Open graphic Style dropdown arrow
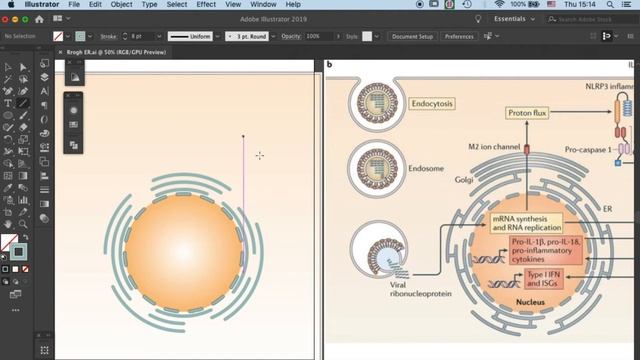Screen dimensions: 640x360 (x=377, y=36)
